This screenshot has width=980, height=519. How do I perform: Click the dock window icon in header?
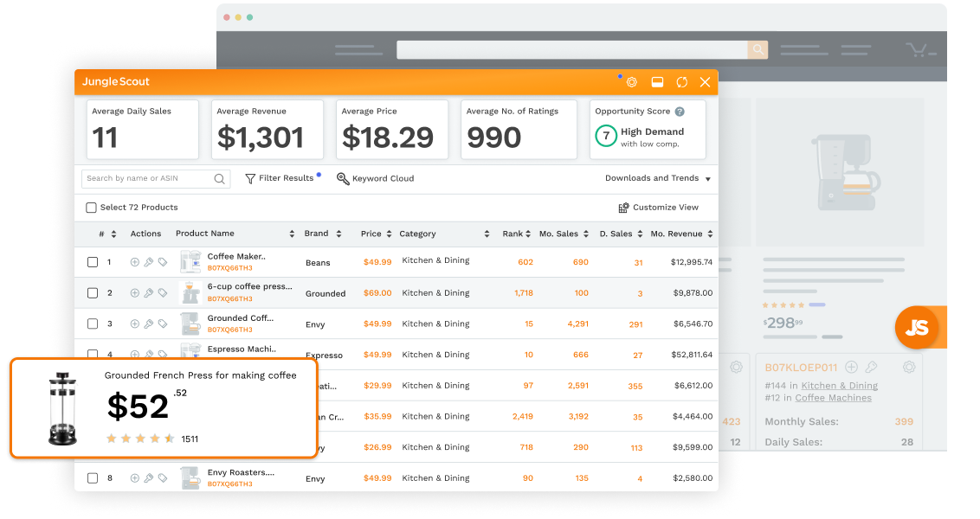[x=657, y=82]
